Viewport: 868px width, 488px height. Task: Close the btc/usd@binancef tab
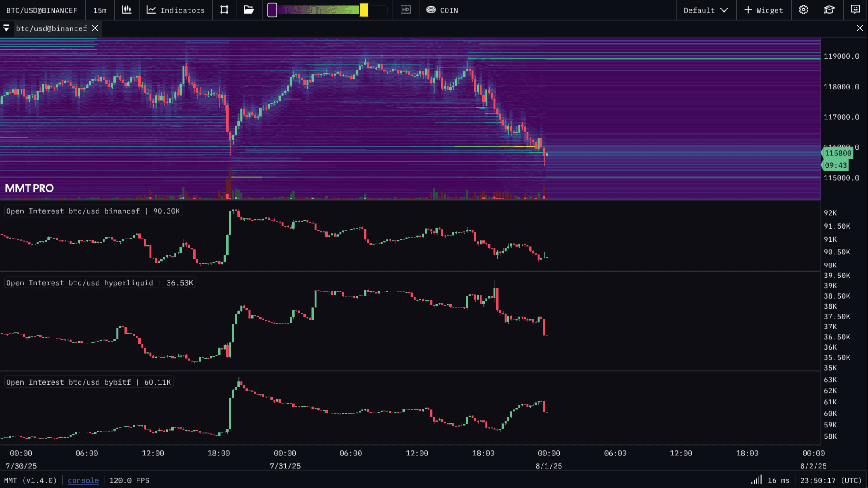click(x=95, y=28)
